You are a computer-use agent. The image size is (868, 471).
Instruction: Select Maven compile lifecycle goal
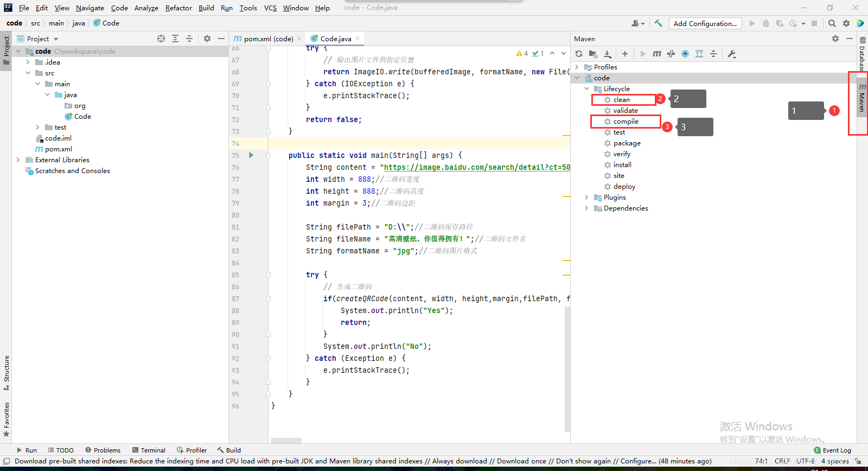(626, 121)
